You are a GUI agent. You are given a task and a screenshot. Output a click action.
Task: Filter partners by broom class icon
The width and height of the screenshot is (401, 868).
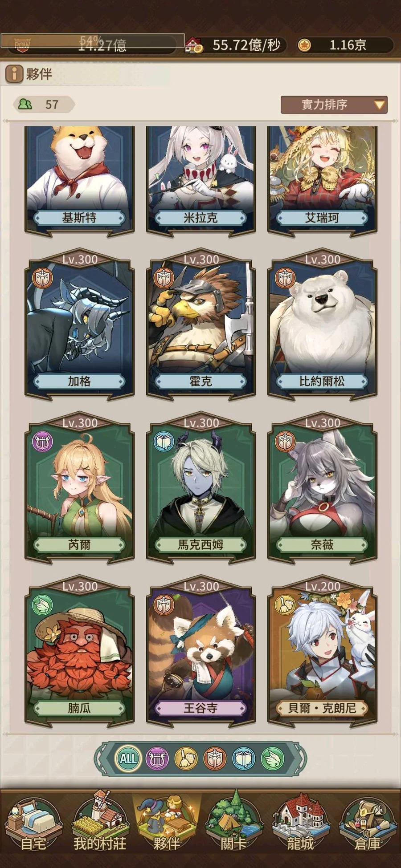click(x=186, y=758)
